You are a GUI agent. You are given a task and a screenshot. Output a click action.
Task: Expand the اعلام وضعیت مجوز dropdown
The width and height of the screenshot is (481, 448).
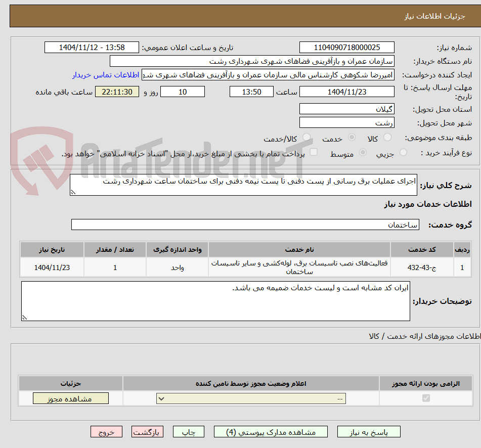pos(251,398)
